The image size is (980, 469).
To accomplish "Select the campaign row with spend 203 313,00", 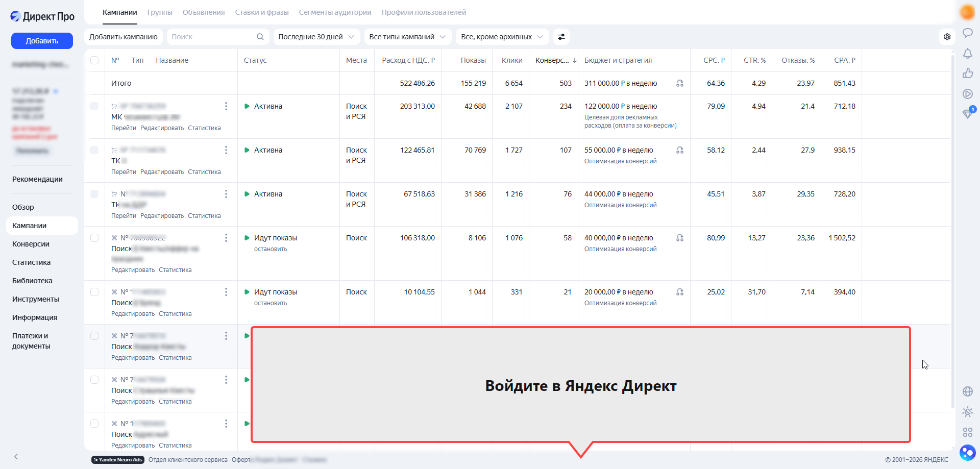I will [x=94, y=106].
